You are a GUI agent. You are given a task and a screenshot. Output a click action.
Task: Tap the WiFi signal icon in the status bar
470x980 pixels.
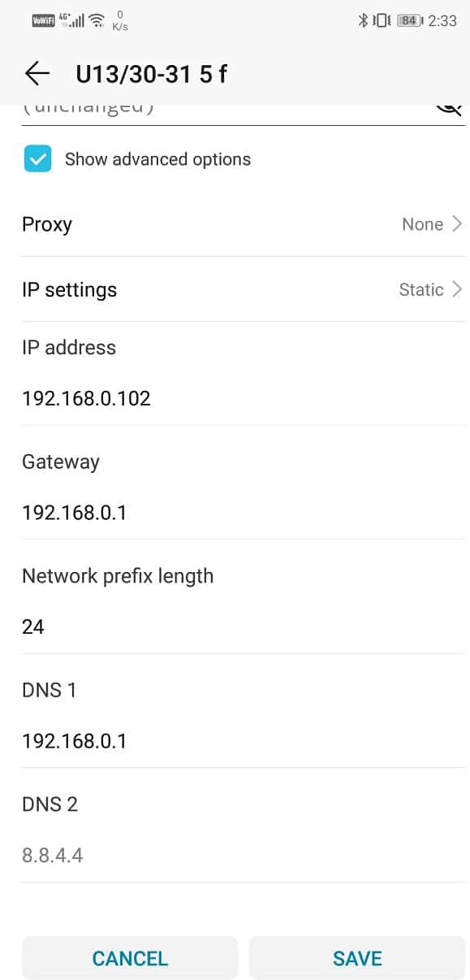(95, 16)
